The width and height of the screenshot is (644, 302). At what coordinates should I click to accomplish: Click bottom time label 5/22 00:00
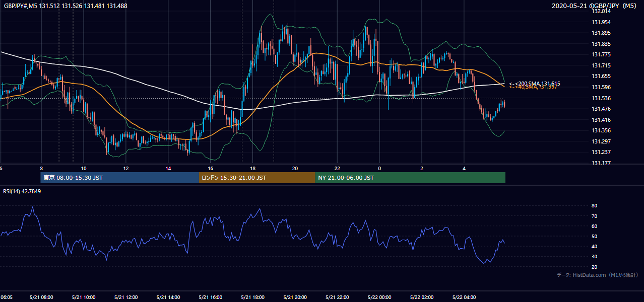click(380, 297)
